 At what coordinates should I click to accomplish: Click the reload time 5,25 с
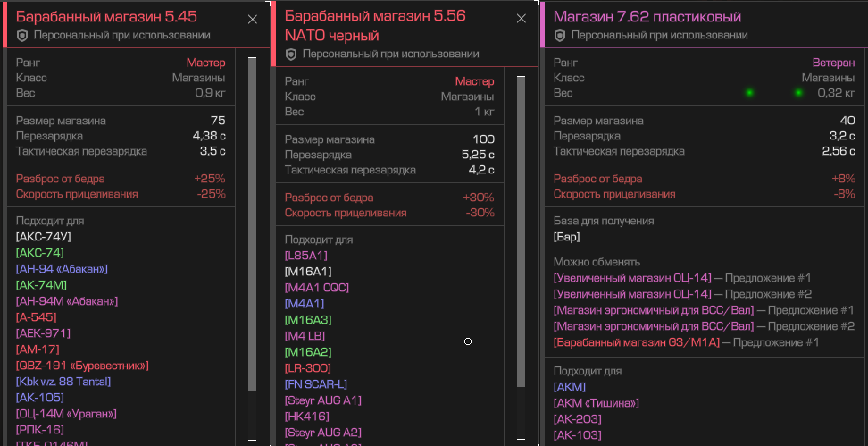[x=478, y=155]
